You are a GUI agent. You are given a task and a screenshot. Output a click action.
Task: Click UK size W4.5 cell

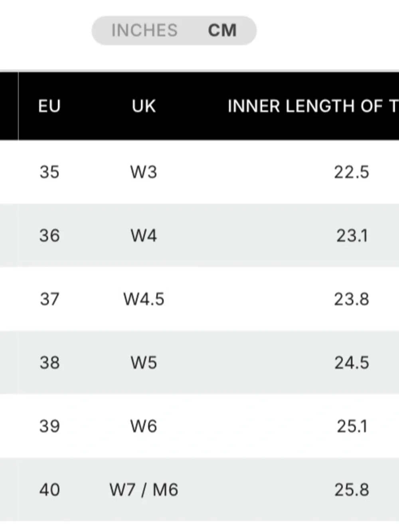144,299
